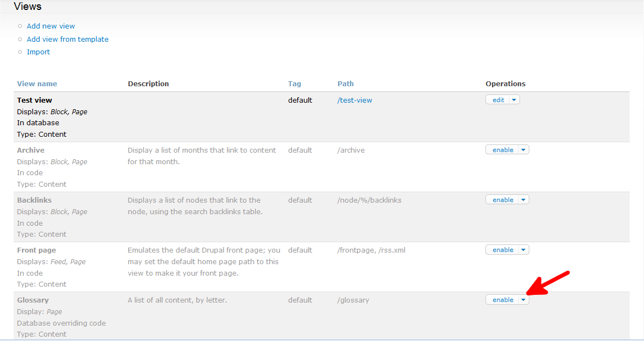Enable the Glossary view
This screenshot has height=341, width=644.
click(502, 300)
